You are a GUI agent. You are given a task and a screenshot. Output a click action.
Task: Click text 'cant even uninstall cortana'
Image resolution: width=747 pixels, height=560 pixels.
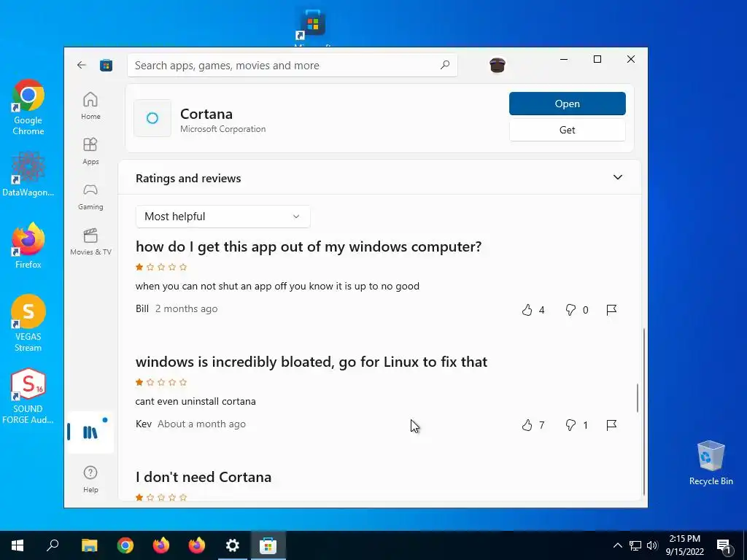[196, 402]
